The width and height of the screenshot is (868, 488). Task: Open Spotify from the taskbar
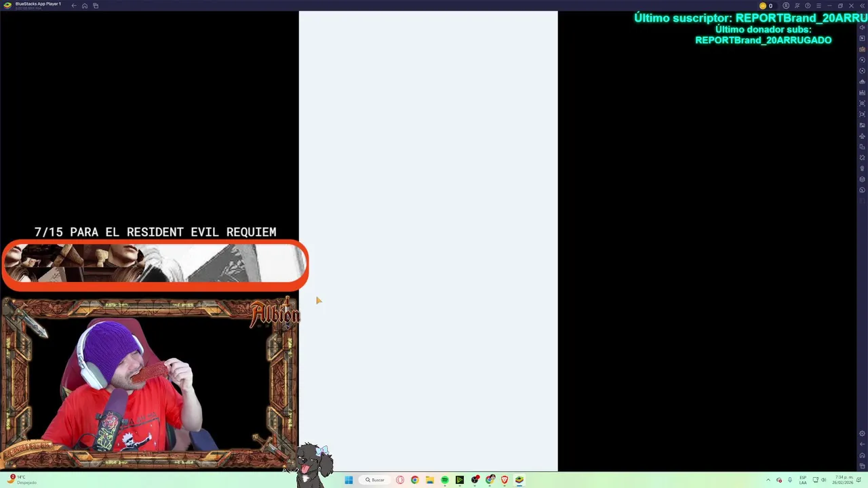tap(445, 480)
